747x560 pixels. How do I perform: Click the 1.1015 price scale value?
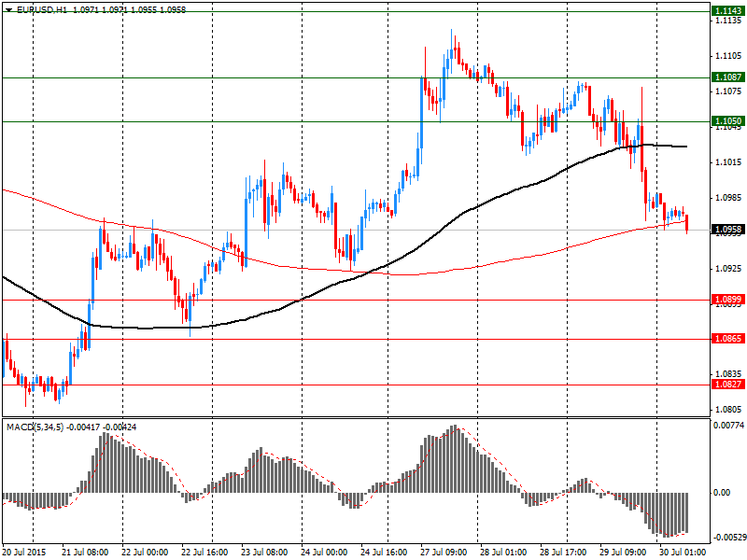728,162
